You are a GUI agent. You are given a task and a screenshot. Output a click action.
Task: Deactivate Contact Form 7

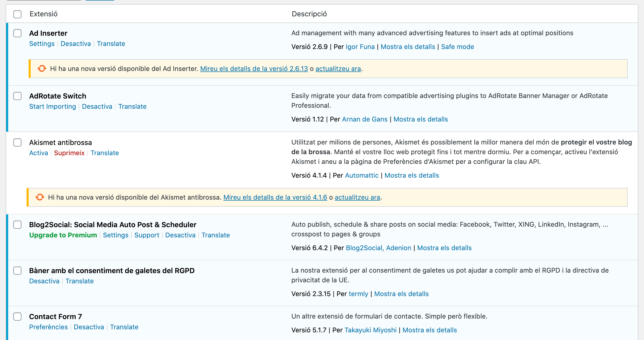(x=89, y=327)
